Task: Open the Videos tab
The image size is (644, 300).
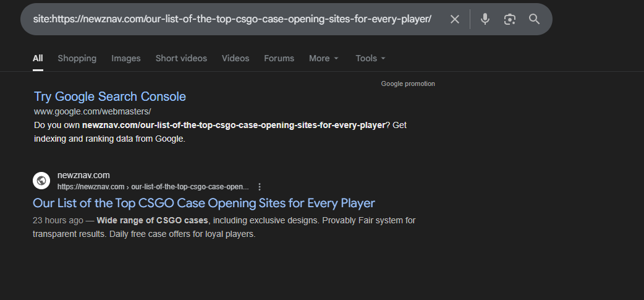Action: 235,58
